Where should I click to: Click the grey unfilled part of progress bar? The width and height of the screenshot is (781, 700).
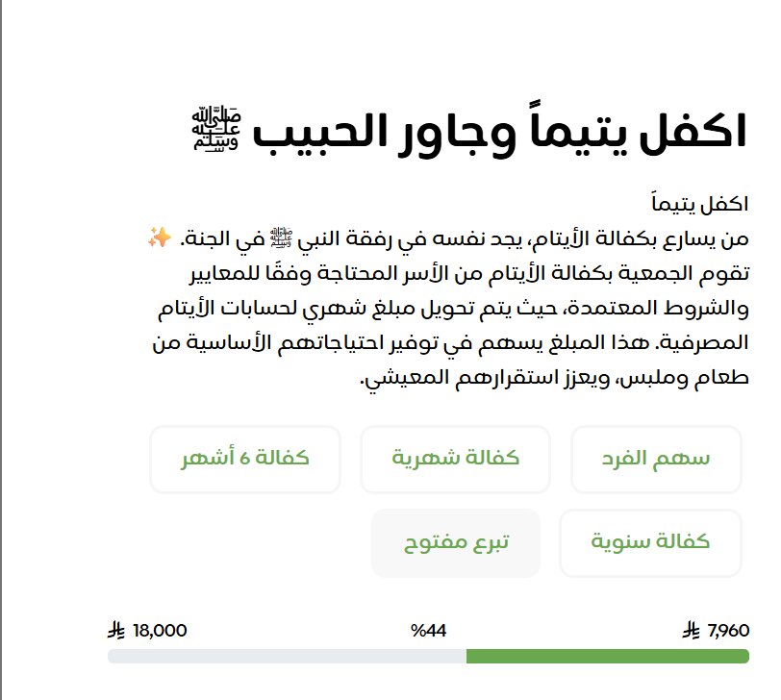287,657
